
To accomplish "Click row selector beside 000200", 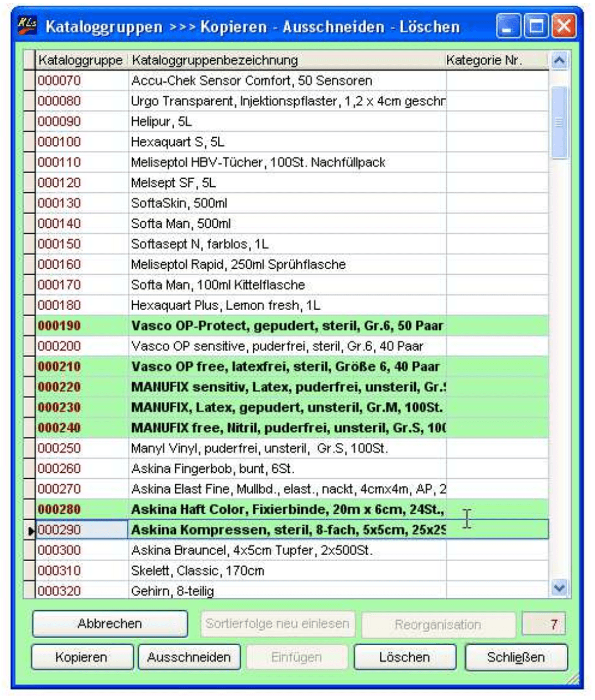I will 30,347.
